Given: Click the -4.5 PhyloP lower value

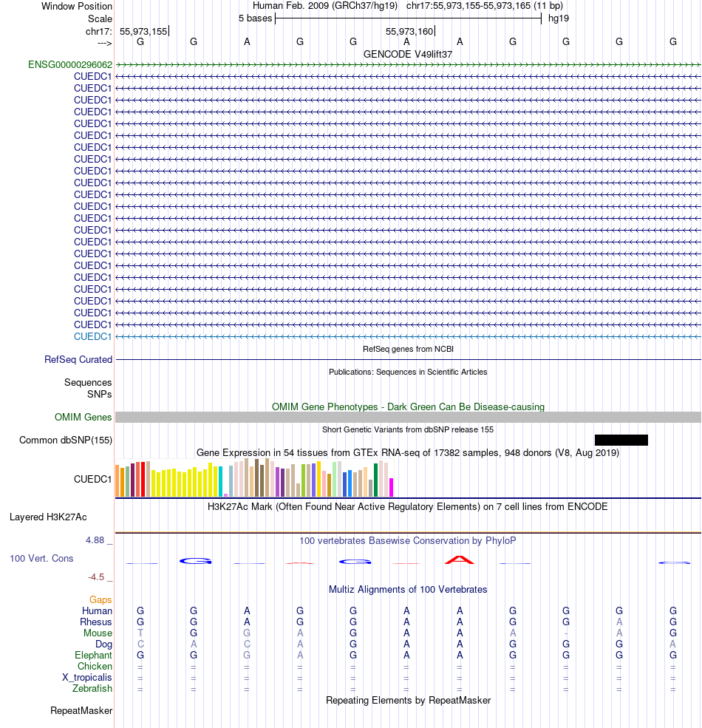Looking at the screenshot, I should point(96,577).
